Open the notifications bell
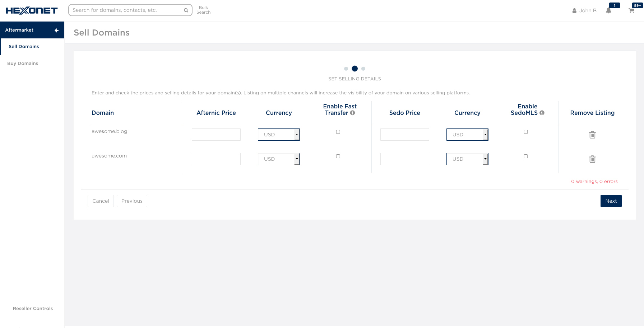644x328 pixels. tap(608, 11)
